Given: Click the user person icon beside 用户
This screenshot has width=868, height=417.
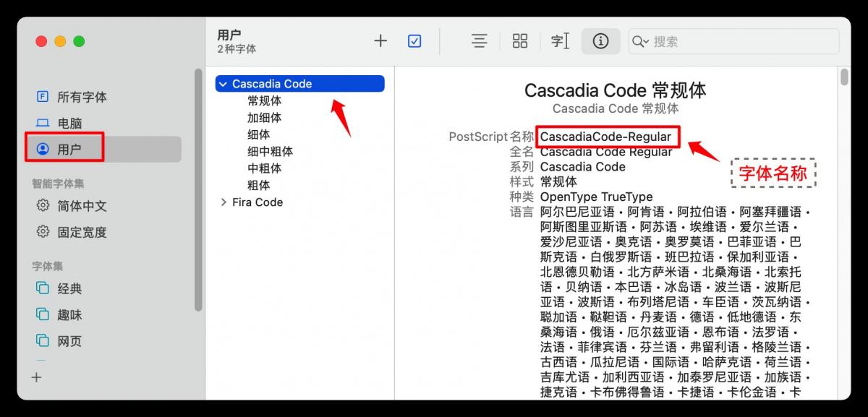Looking at the screenshot, I should (x=43, y=150).
